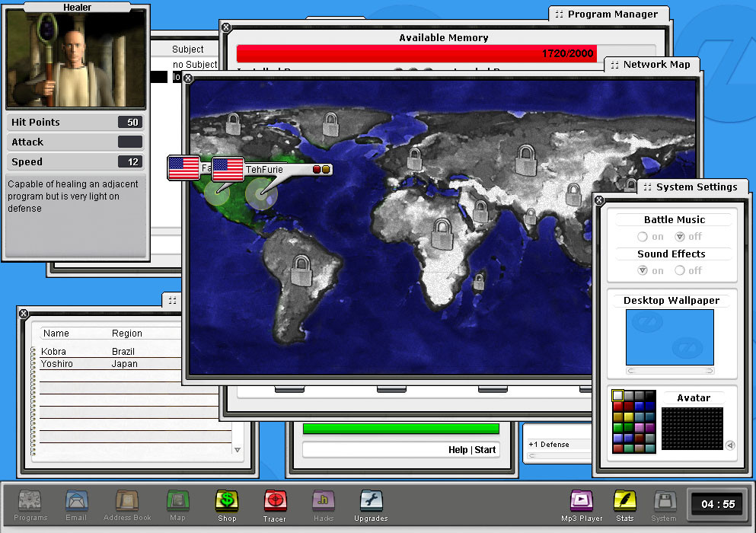Click the dock clock showing 04 : 55

[x=718, y=505]
